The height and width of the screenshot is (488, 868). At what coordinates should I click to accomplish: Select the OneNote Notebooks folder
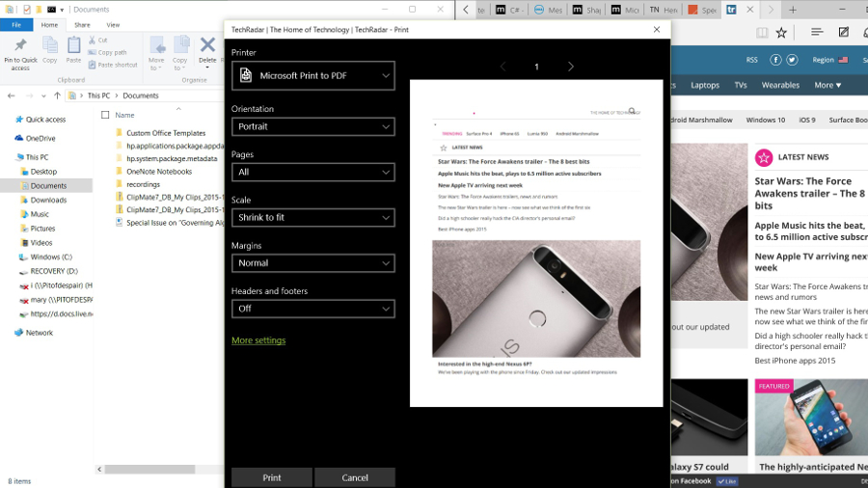tap(159, 172)
